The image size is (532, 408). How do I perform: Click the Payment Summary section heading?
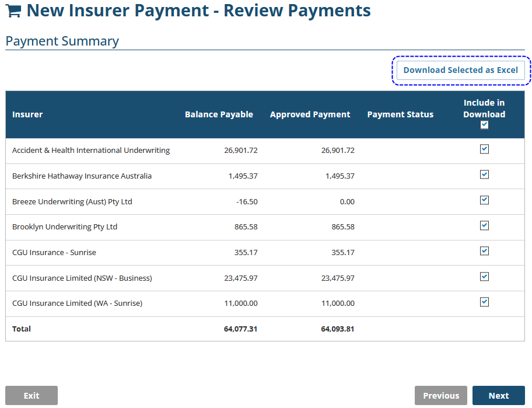(x=62, y=41)
